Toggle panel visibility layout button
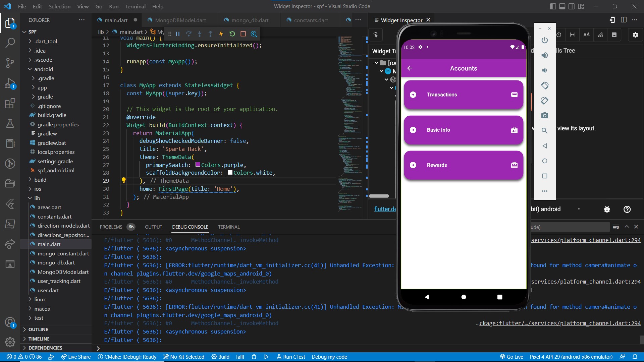The width and height of the screenshot is (644, 362). [562, 6]
